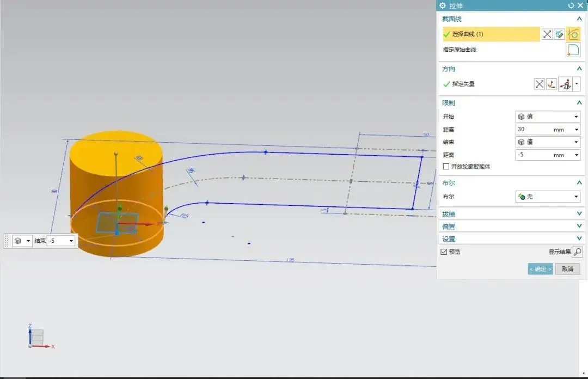
Task: Toggle the 预览 checkbox
Action: pos(444,252)
